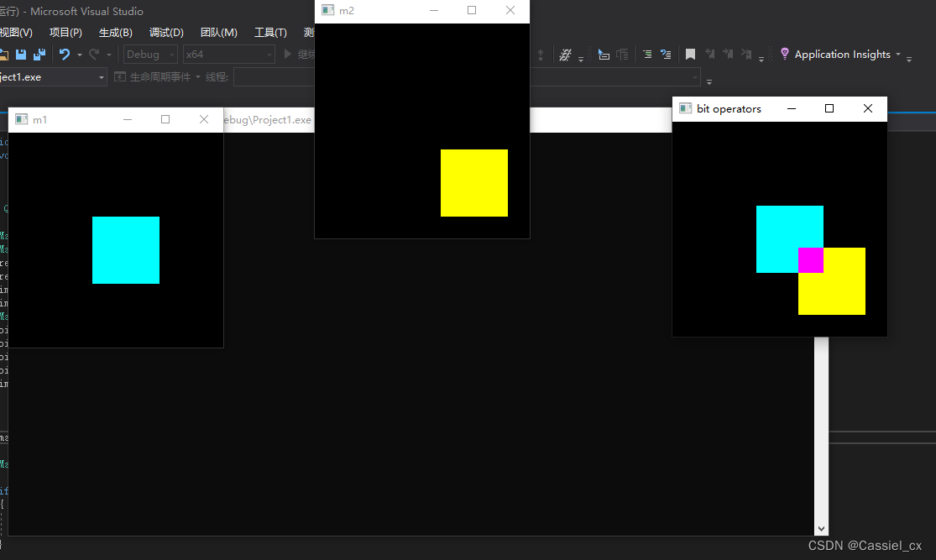Expand the Undo history dropdown arrow

80,55
